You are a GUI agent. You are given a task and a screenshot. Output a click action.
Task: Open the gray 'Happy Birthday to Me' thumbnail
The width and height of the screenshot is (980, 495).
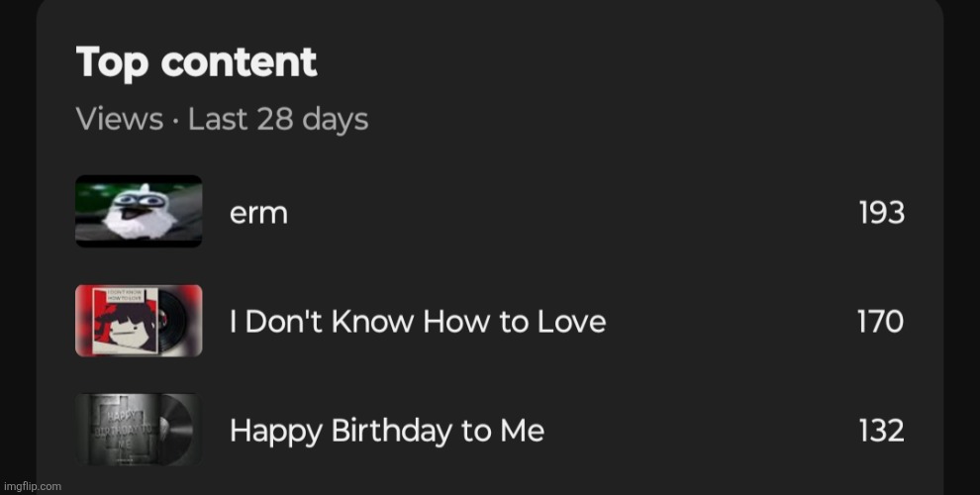tap(139, 430)
